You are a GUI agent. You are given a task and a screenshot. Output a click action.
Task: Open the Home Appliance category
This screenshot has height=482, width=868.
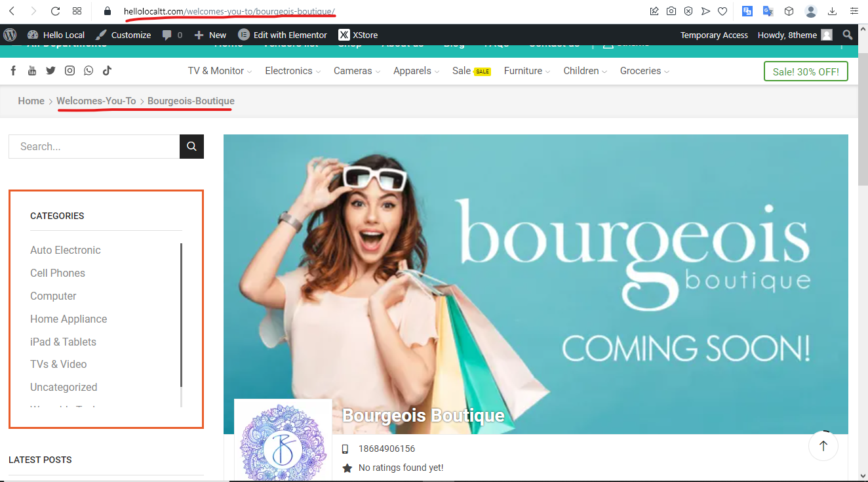68,319
